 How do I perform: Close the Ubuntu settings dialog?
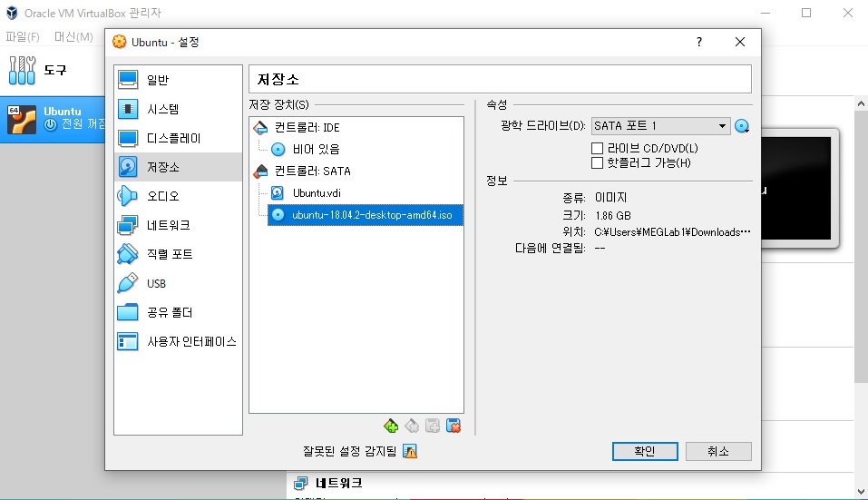(740, 42)
